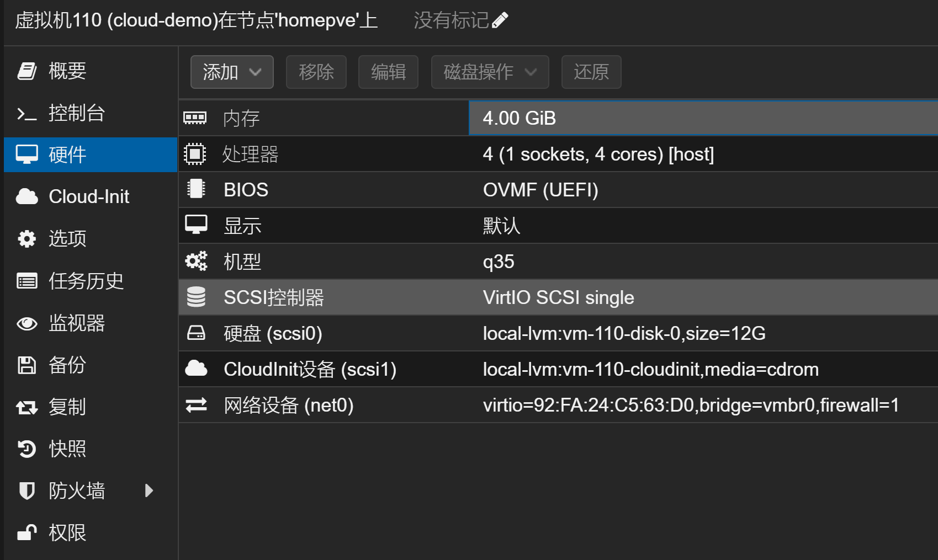The width and height of the screenshot is (938, 560).
Task: Click the CloudInit device cloud icon
Action: coord(196,369)
